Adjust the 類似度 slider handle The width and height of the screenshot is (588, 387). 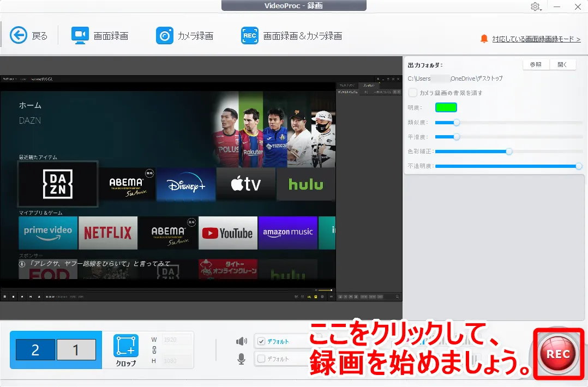pyautogui.click(x=457, y=123)
